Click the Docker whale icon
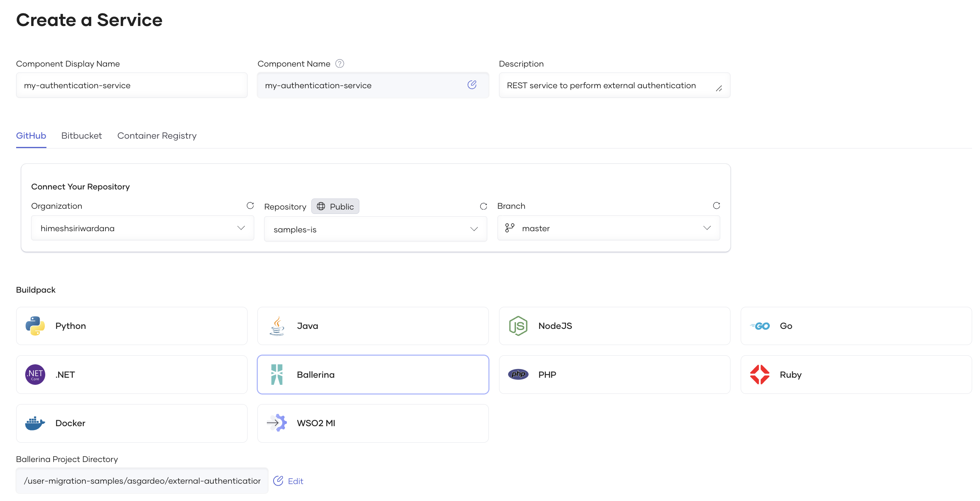Image resolution: width=980 pixels, height=501 pixels. (x=35, y=423)
